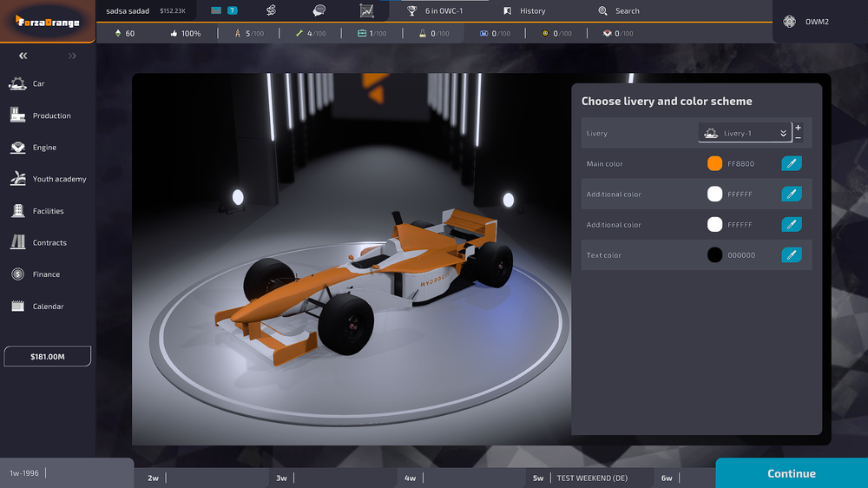Image resolution: width=868 pixels, height=488 pixels.
Task: Click the 3w timeline marker
Action: pos(281,478)
